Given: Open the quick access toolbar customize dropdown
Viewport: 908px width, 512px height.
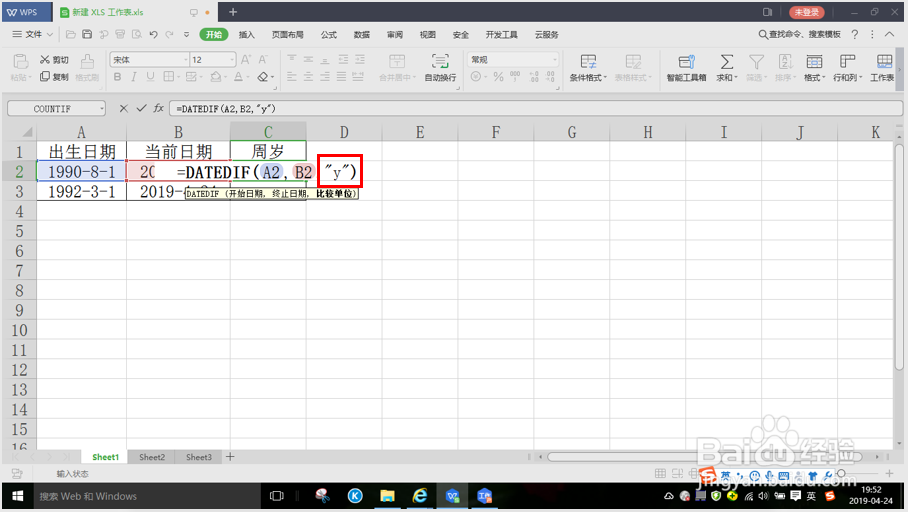Looking at the screenshot, I should (186, 35).
